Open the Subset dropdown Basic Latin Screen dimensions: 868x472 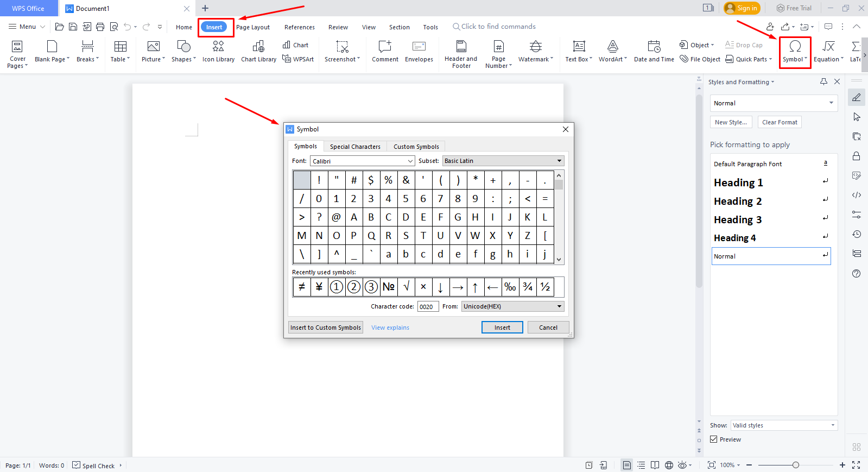coord(503,161)
